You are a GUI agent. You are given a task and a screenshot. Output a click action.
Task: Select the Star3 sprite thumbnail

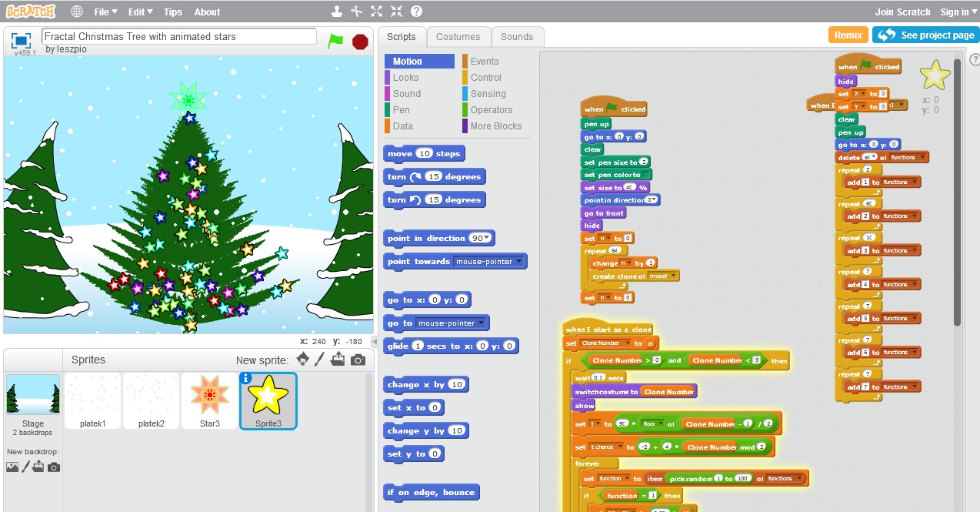209,400
